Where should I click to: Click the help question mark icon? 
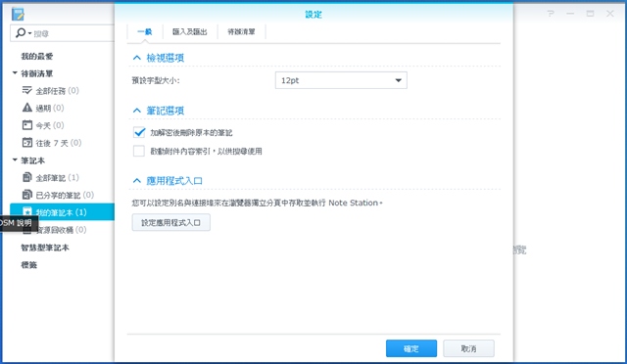tap(551, 14)
